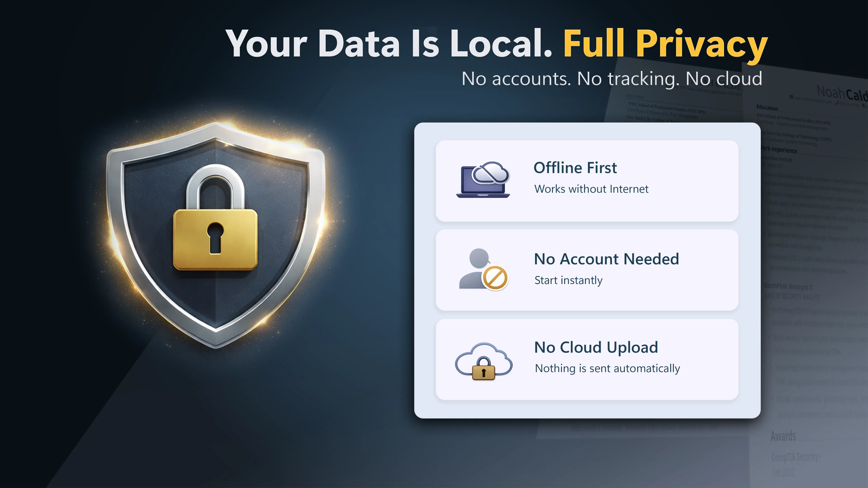Click the 'Start instantly' subtitle
The height and width of the screenshot is (488, 868).
[568, 281]
